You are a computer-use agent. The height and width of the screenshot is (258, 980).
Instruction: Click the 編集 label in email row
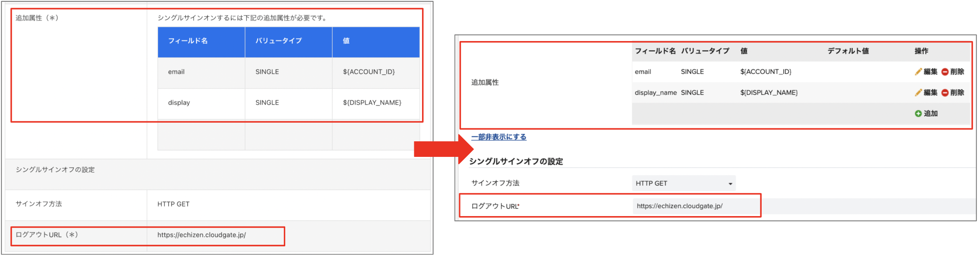point(930,72)
